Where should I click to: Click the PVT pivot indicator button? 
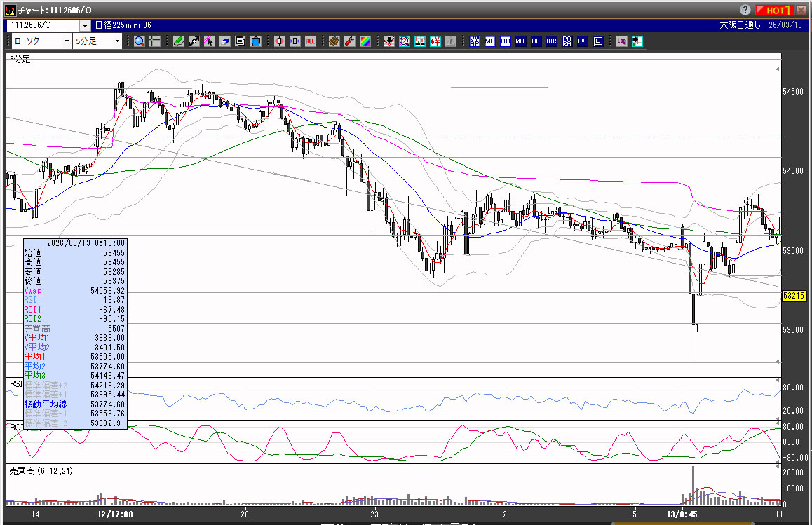(583, 41)
